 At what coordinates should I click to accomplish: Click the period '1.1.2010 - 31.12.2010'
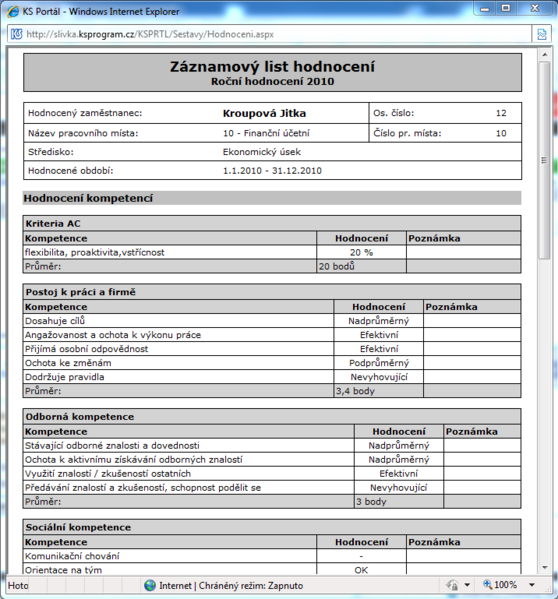coord(272,171)
